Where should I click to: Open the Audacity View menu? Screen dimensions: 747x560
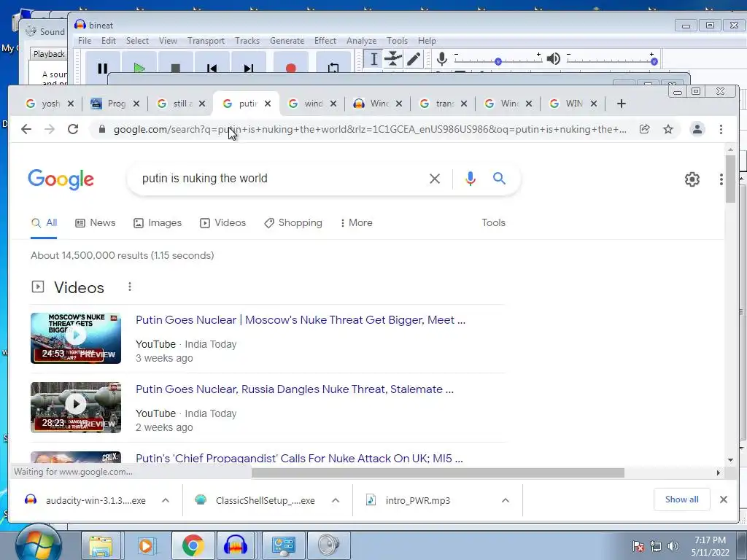[168, 41]
